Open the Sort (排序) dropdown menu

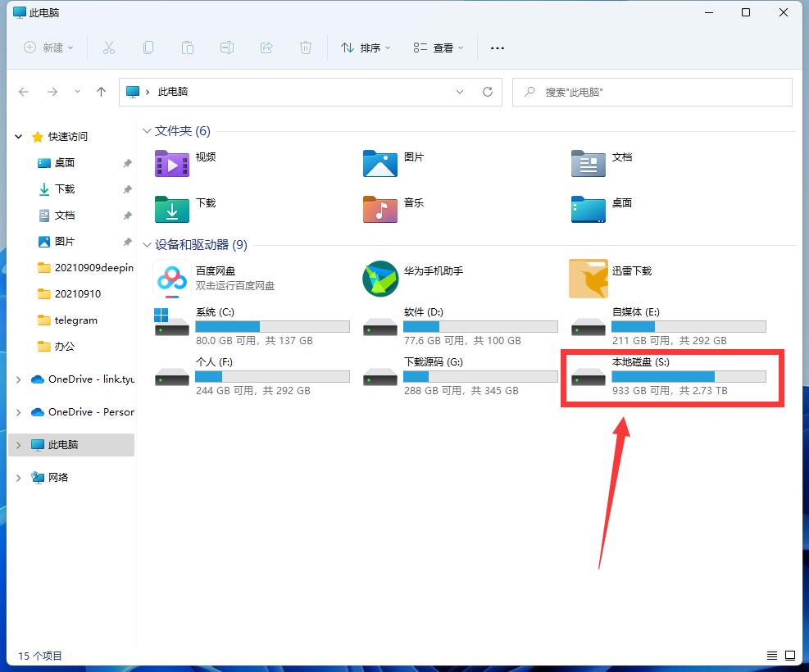click(366, 48)
